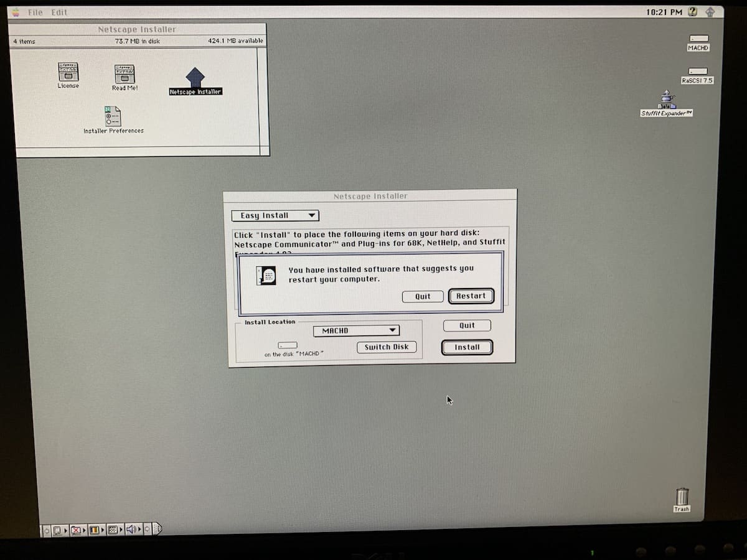Screen dimensions: 747x560
Task: Click the Install button
Action: coord(467,347)
